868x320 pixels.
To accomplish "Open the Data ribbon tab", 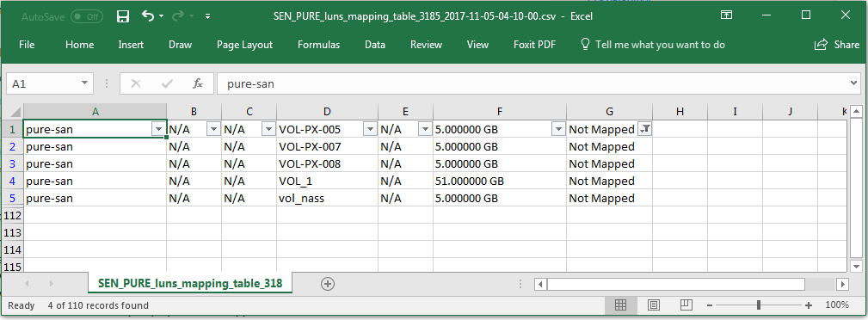I will 375,45.
